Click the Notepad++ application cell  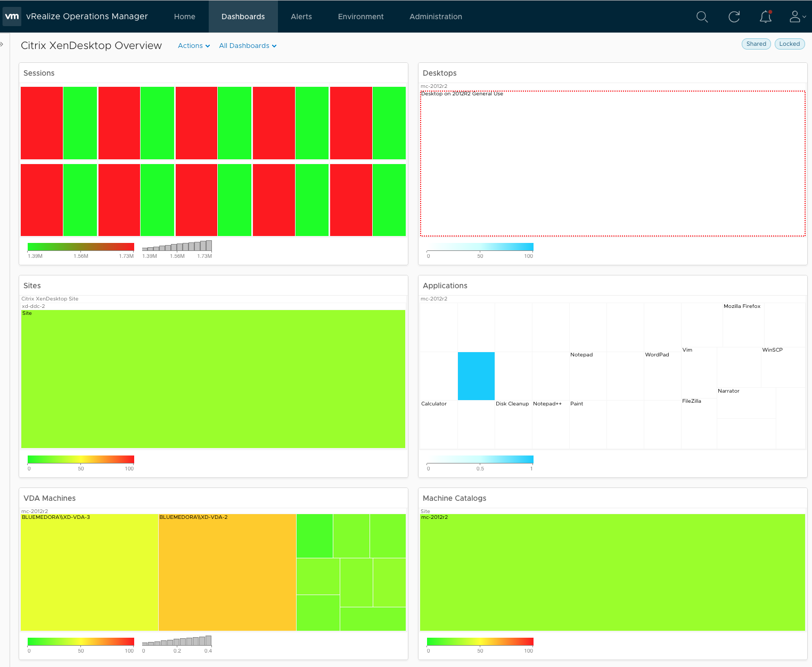click(551, 425)
